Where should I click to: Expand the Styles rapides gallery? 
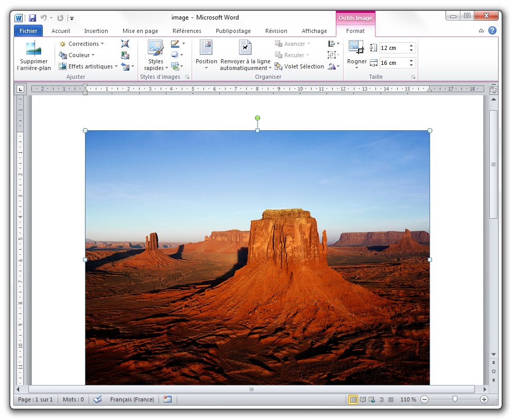pyautogui.click(x=156, y=57)
